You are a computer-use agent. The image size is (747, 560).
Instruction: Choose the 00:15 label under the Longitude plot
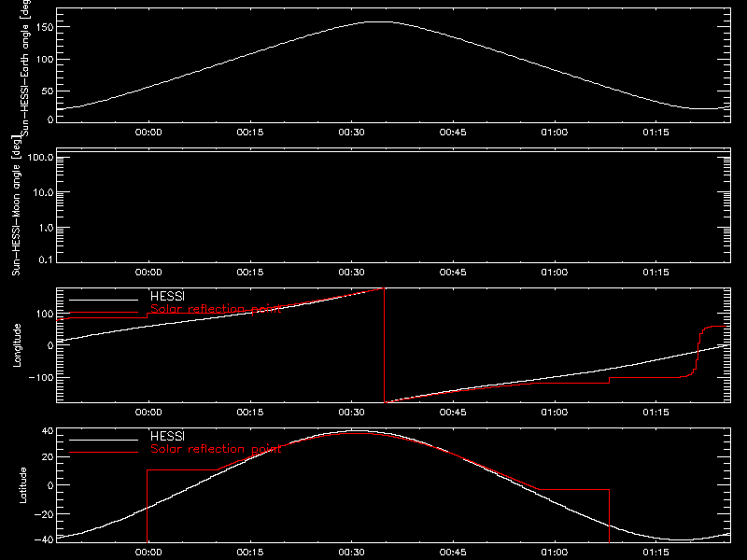click(250, 413)
